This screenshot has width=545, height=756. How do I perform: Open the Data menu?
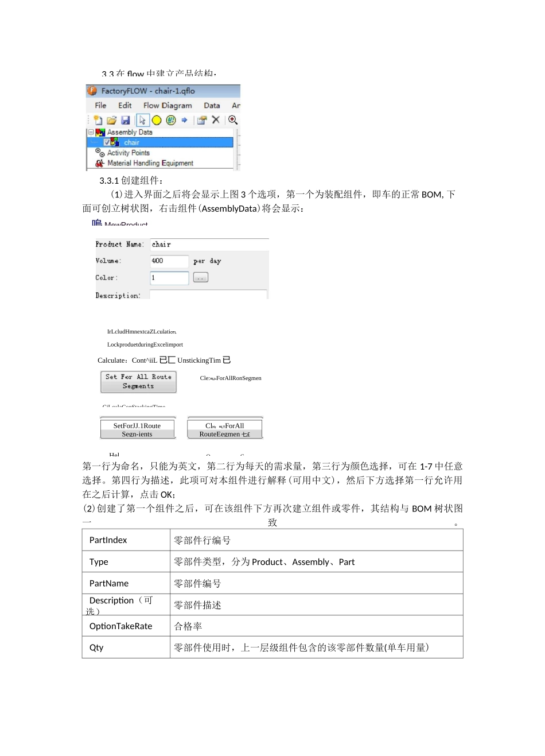pyautogui.click(x=212, y=106)
